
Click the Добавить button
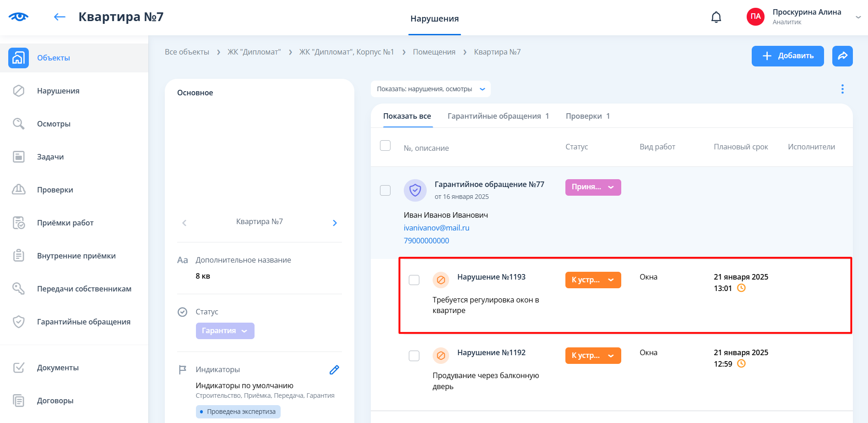(787, 56)
